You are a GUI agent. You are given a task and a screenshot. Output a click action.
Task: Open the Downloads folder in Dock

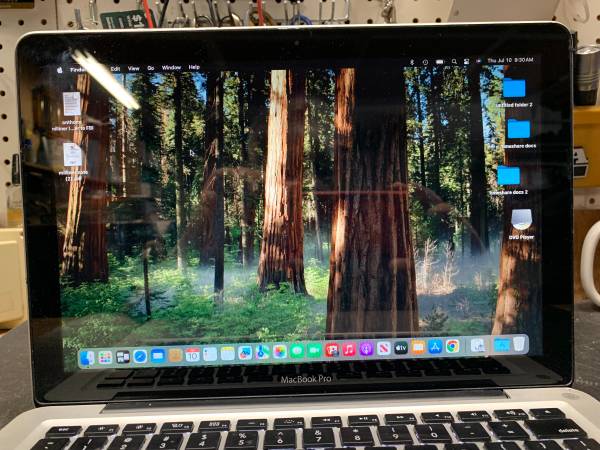(x=502, y=345)
